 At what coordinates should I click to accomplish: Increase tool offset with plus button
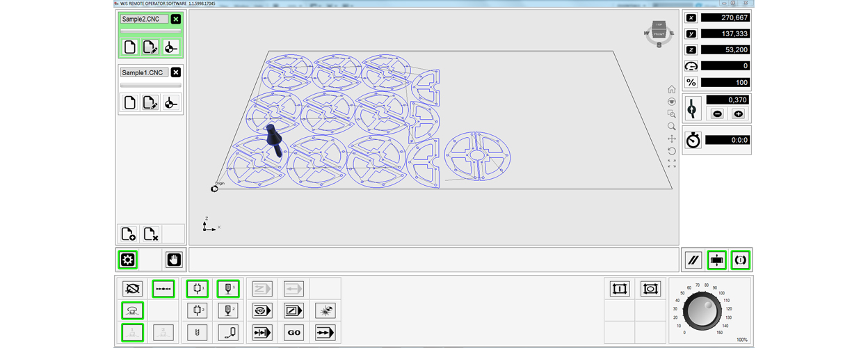click(x=738, y=113)
